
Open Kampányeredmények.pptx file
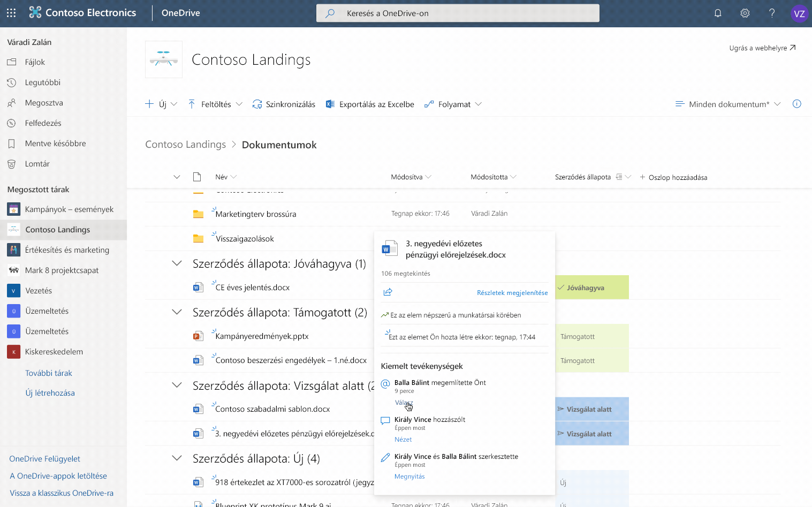point(262,336)
